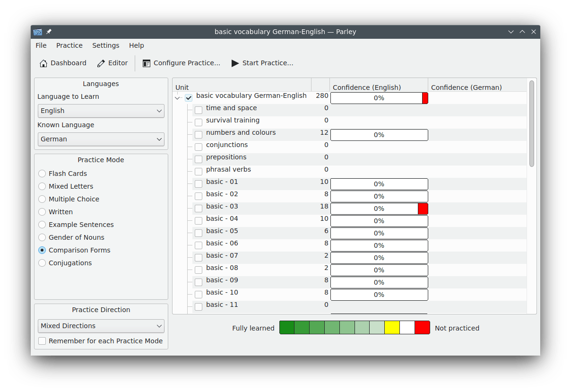Select the Flash Cards practice mode
The width and height of the screenshot is (571, 392).
click(x=43, y=174)
